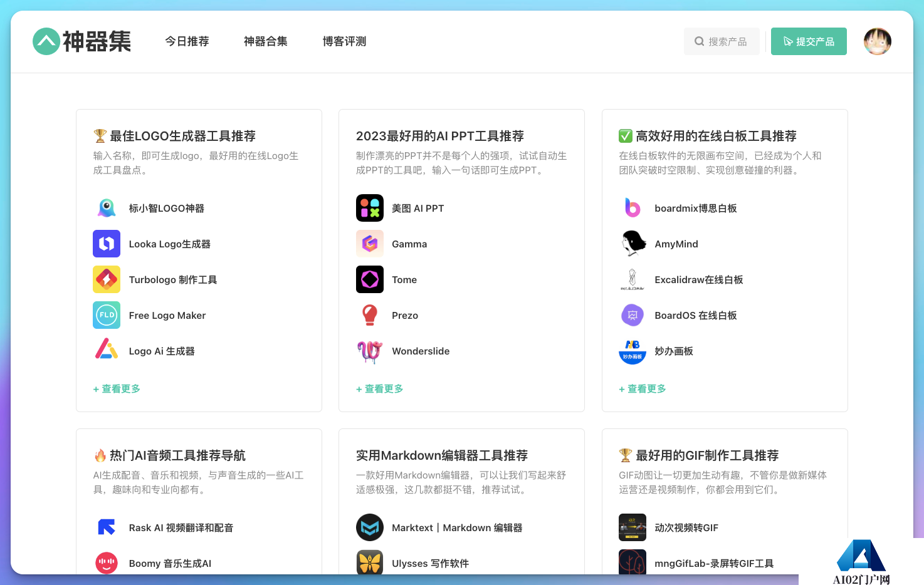Select the Turbologo 制作工具 icon
The image size is (924, 585).
tap(107, 279)
